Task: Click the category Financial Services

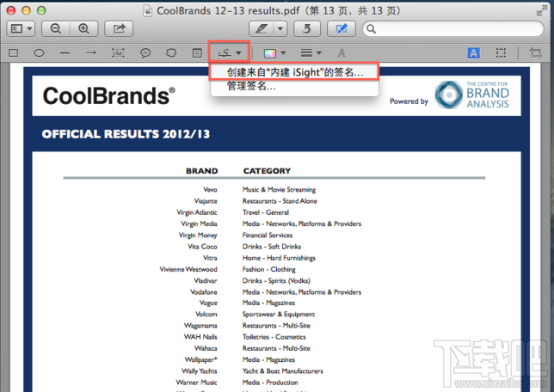Action: coord(268,236)
